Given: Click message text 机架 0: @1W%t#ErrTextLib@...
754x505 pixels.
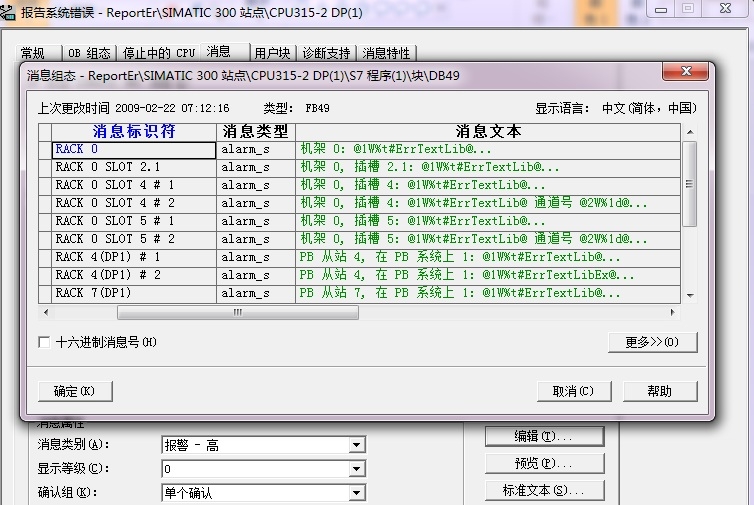Looking at the screenshot, I should pos(488,150).
